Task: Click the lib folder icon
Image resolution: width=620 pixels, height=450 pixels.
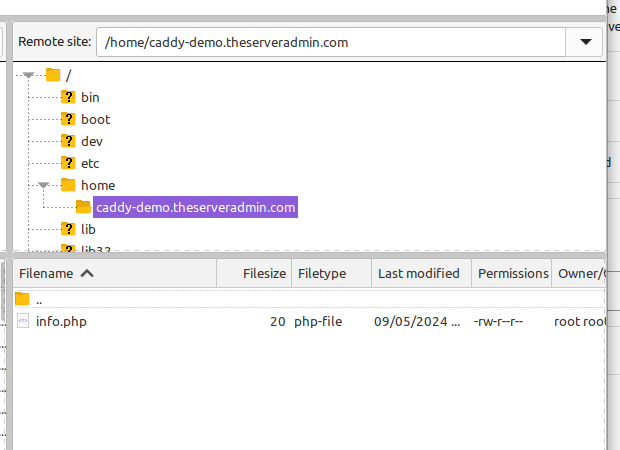Action: (x=68, y=229)
